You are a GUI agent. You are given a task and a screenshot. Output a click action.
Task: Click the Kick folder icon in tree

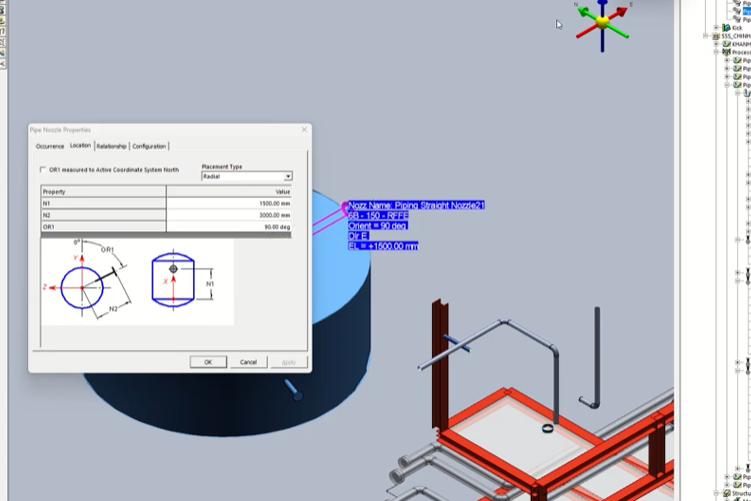coord(724,27)
